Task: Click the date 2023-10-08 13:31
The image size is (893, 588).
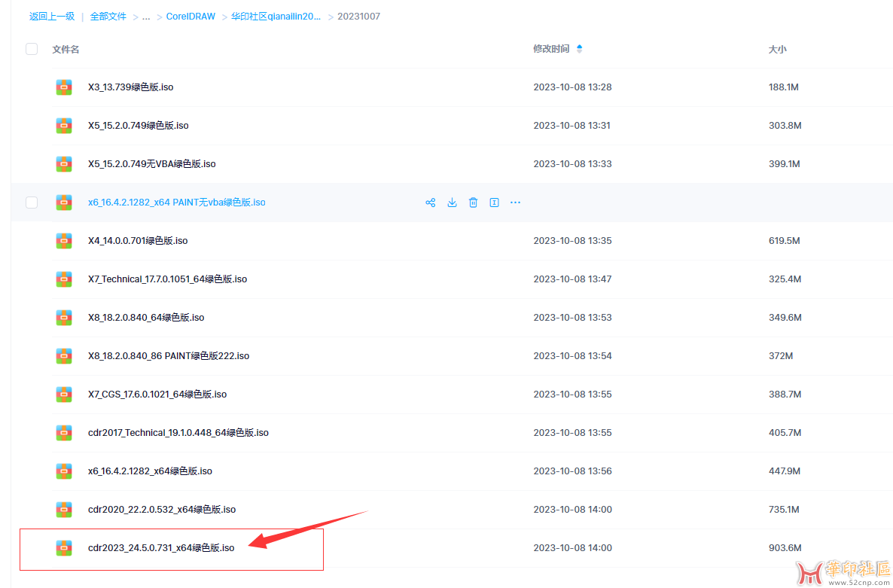Action: click(x=571, y=126)
